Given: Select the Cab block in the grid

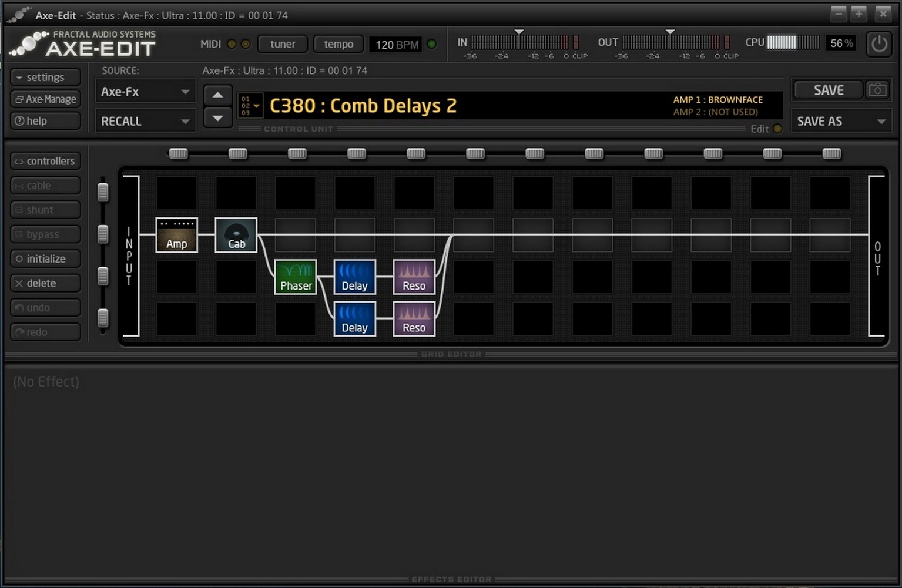Looking at the screenshot, I should click(x=236, y=235).
